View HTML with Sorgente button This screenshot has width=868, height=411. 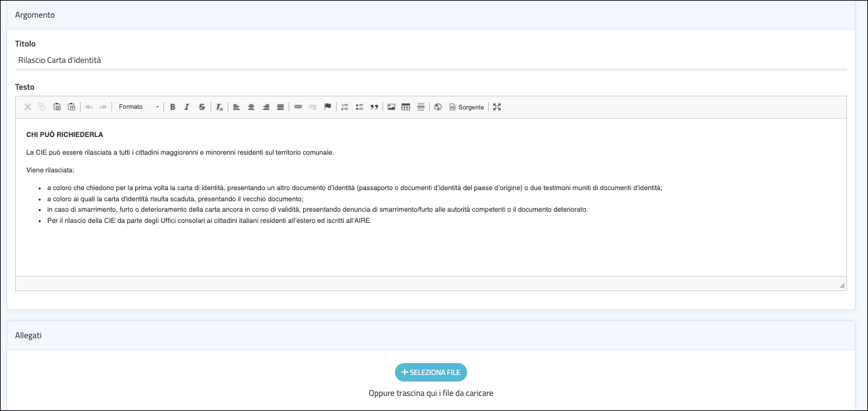466,107
